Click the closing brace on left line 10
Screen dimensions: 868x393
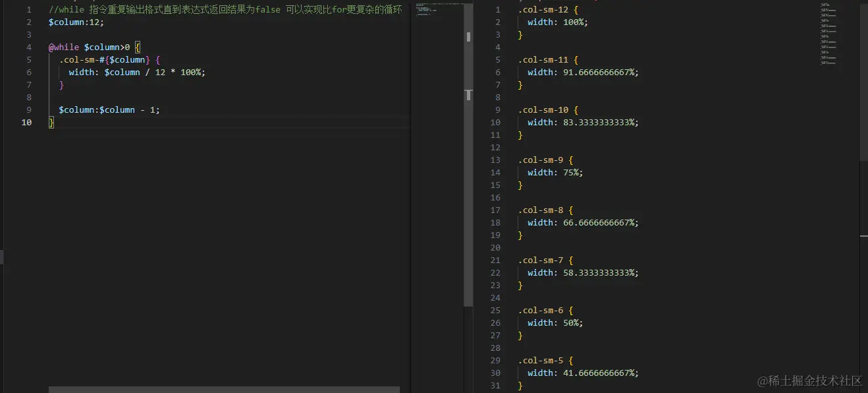click(51, 123)
